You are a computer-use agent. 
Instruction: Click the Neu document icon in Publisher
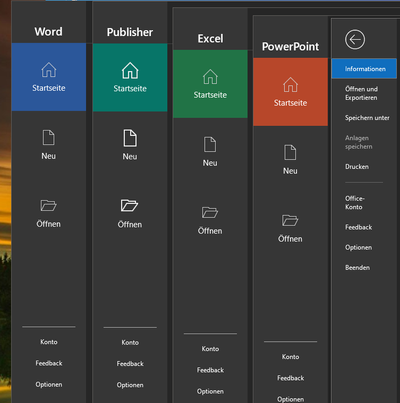click(130, 138)
